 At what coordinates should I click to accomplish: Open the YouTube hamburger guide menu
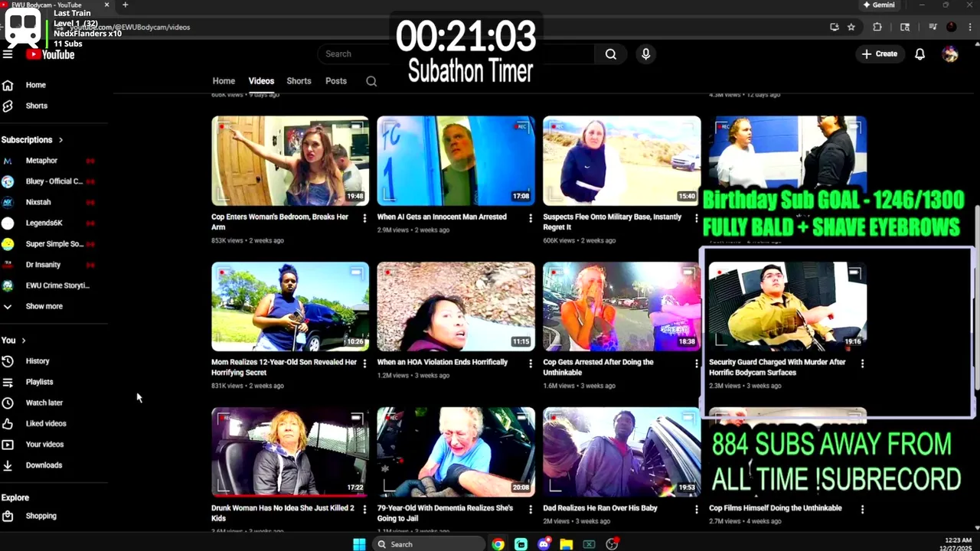point(8,54)
